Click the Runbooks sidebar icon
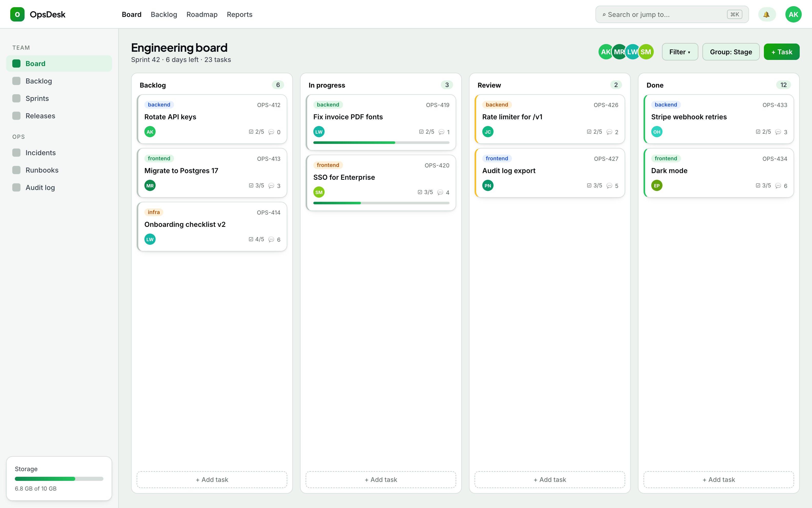Viewport: 812px width, 508px height. pyautogui.click(x=16, y=170)
